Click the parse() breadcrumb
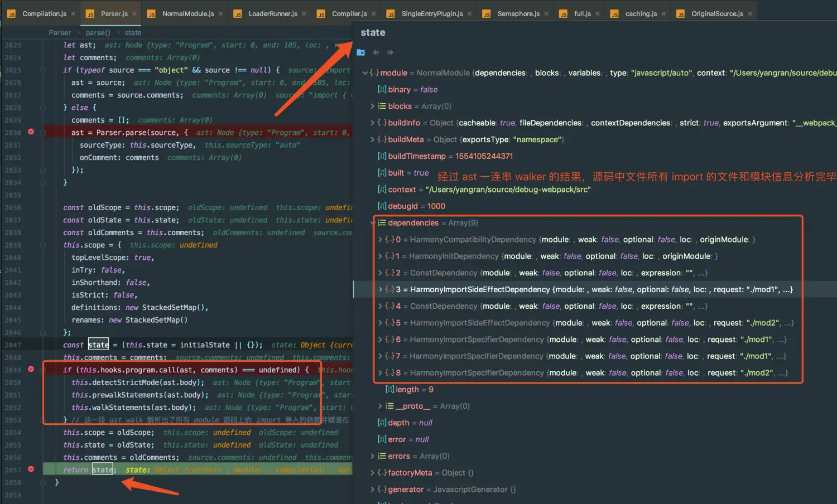The image size is (837, 504). pos(98,33)
